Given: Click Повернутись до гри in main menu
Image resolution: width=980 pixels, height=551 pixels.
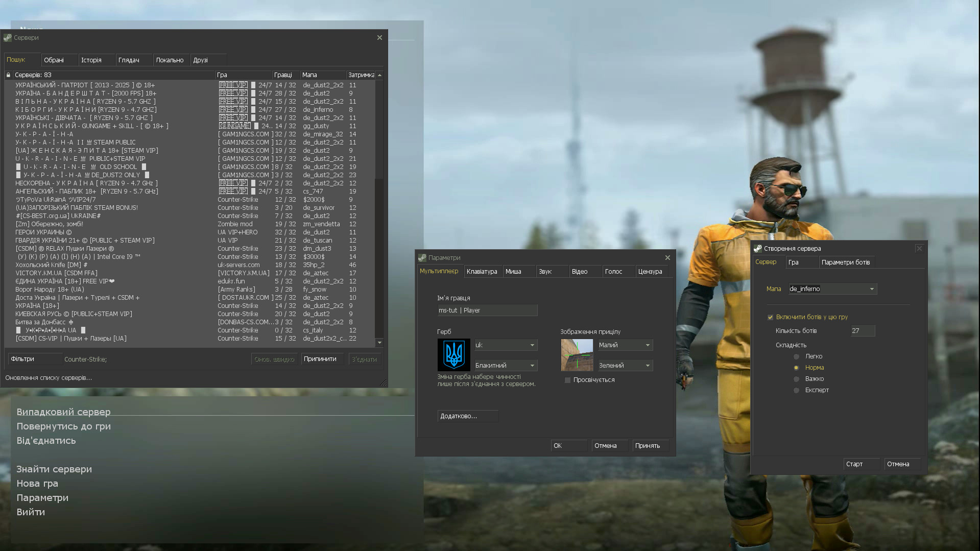Looking at the screenshot, I should point(63,426).
